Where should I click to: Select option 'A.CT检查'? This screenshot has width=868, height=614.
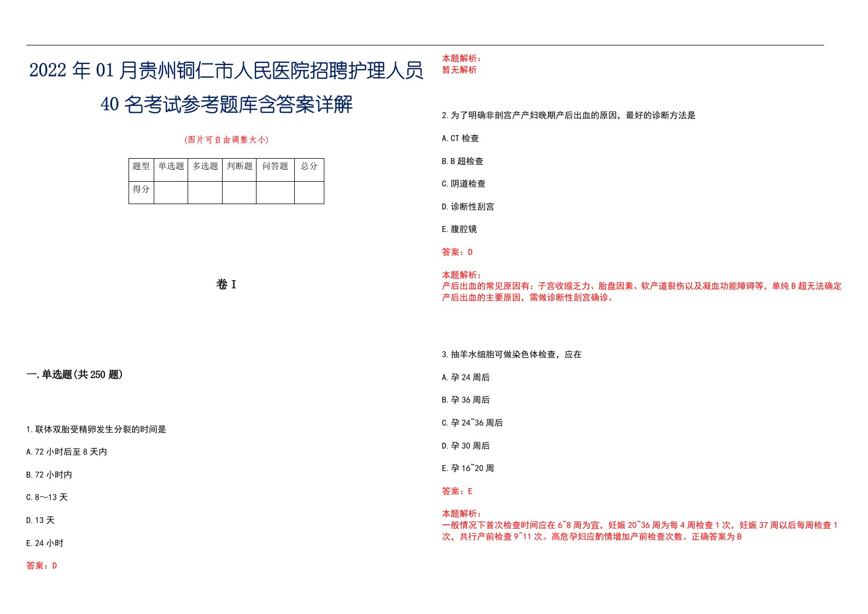tap(461, 138)
